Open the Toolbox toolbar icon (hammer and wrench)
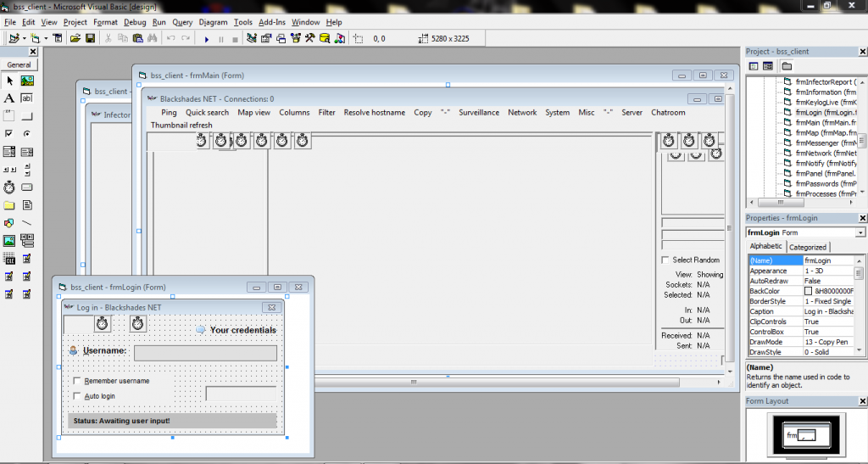The height and width of the screenshot is (464, 868). click(310, 38)
